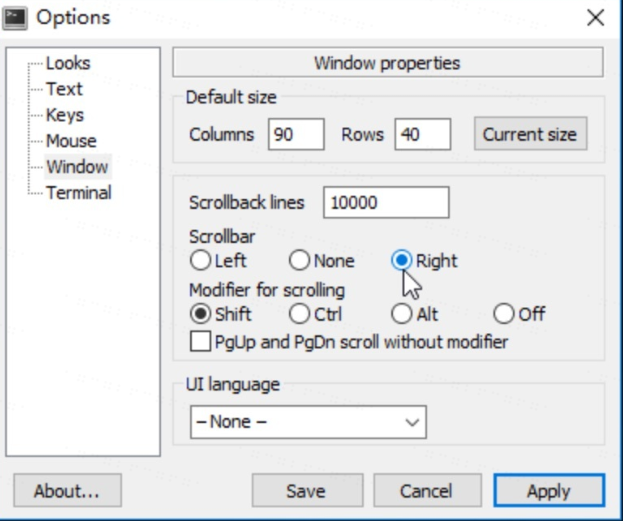Select Keys in the options tree
Screen dimensions: 623x521
tap(65, 115)
